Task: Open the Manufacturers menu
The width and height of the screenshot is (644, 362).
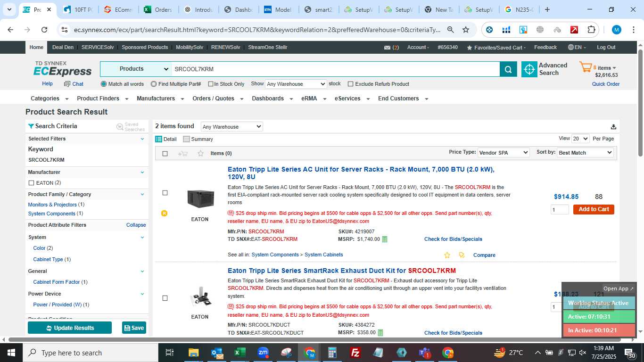Action: click(160, 99)
